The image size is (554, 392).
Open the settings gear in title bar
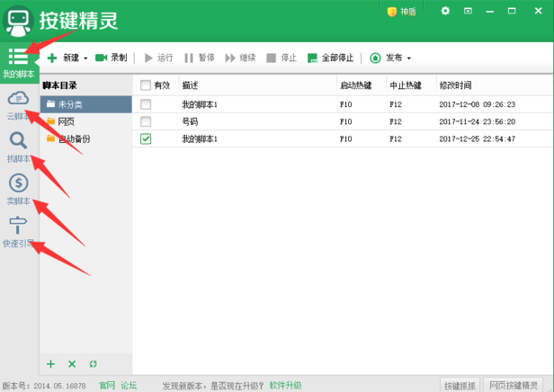(445, 11)
